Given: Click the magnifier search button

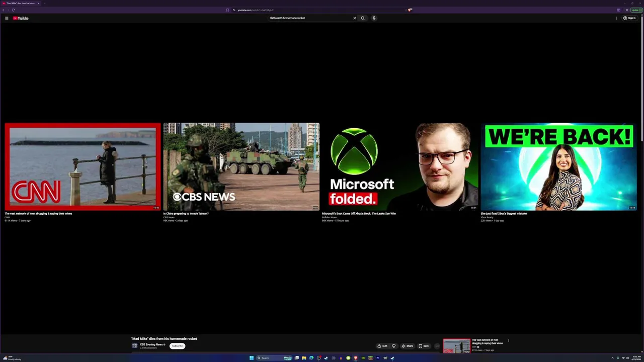Looking at the screenshot, I should tap(362, 18).
